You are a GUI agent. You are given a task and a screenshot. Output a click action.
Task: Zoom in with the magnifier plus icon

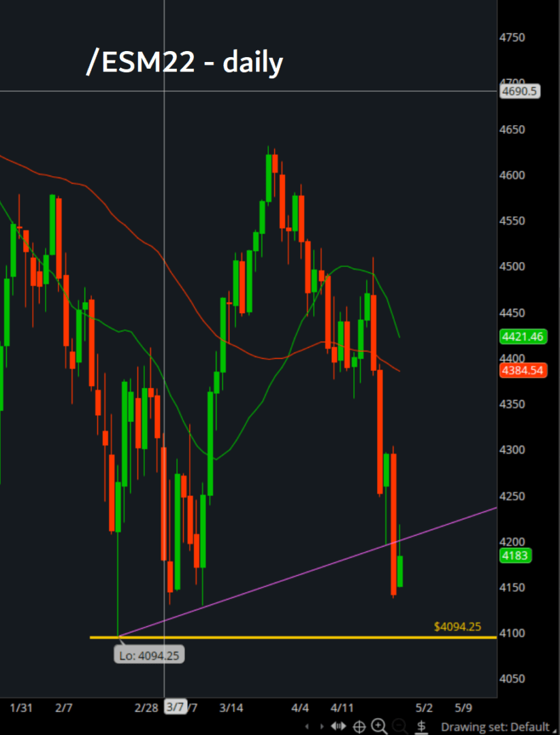pyautogui.click(x=379, y=726)
